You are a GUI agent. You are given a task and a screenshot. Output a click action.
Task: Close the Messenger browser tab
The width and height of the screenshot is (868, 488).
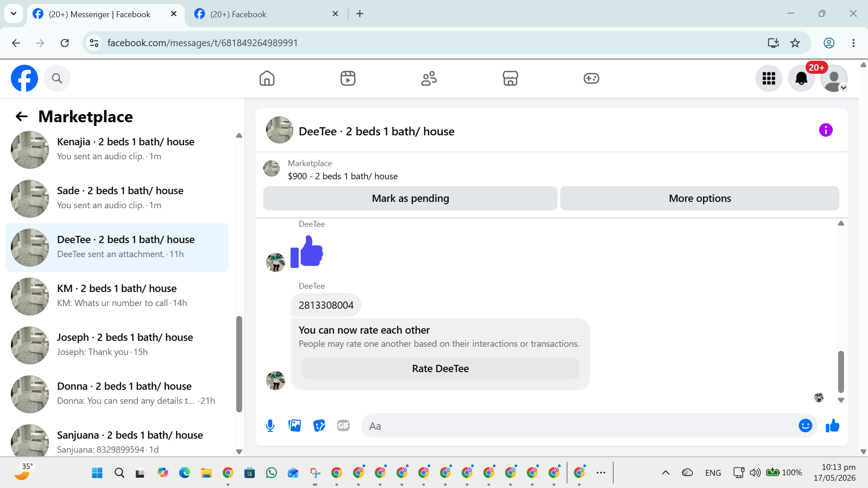click(174, 14)
